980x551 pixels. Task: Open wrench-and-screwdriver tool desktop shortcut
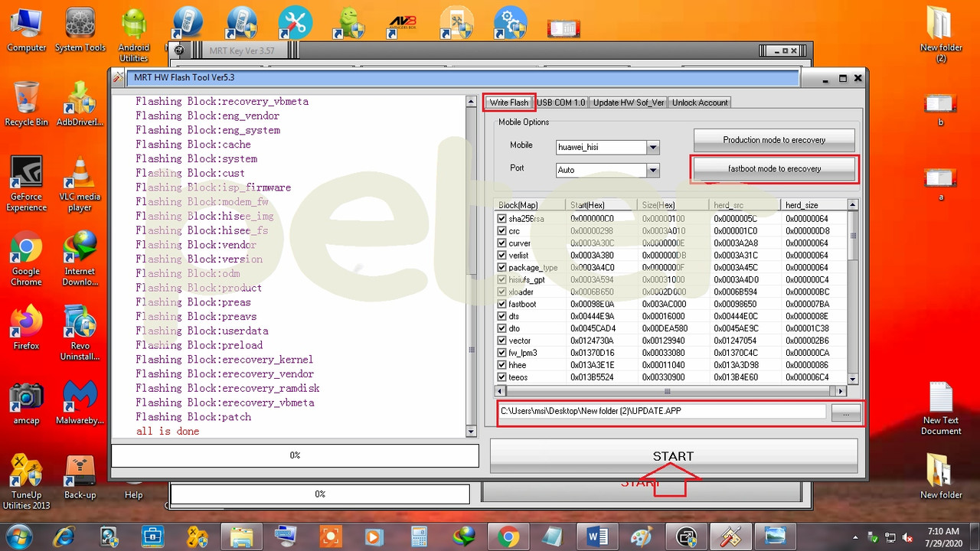295,23
